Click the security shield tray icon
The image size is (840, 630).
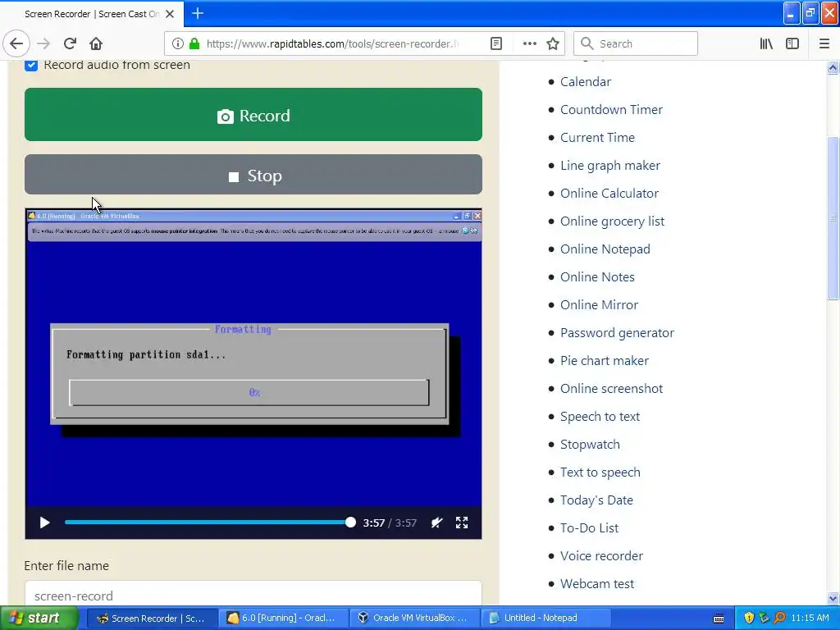click(x=749, y=618)
